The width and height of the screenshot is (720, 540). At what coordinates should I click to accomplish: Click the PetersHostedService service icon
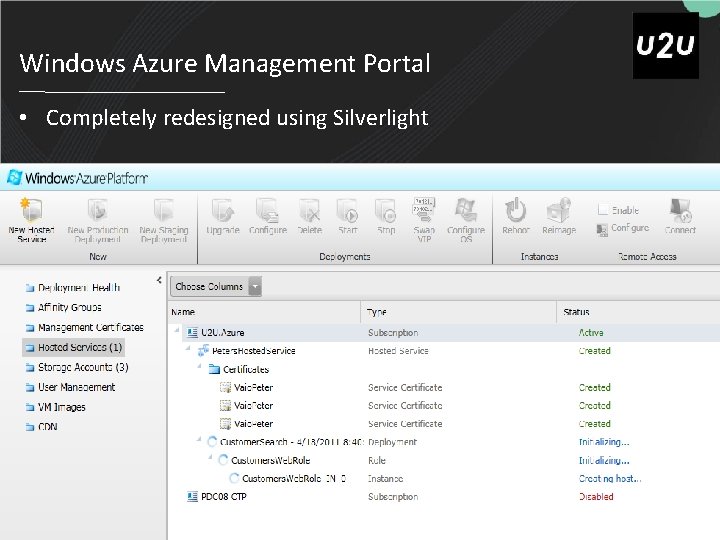click(202, 351)
